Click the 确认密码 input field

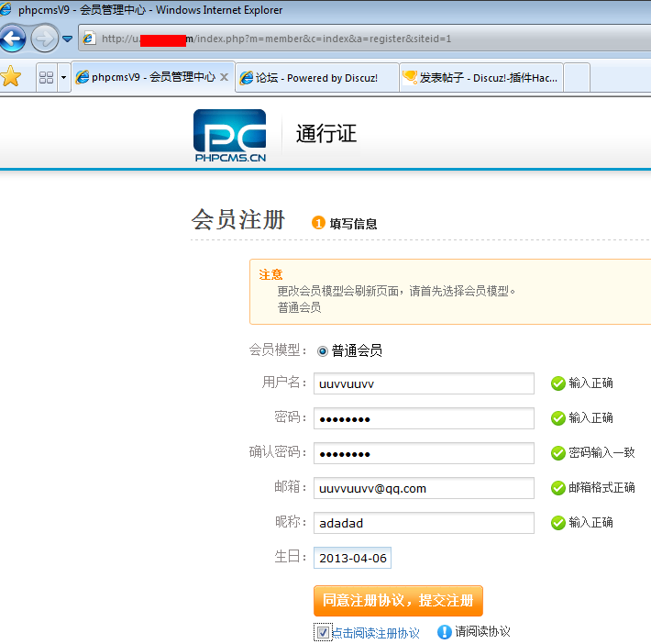pos(424,453)
